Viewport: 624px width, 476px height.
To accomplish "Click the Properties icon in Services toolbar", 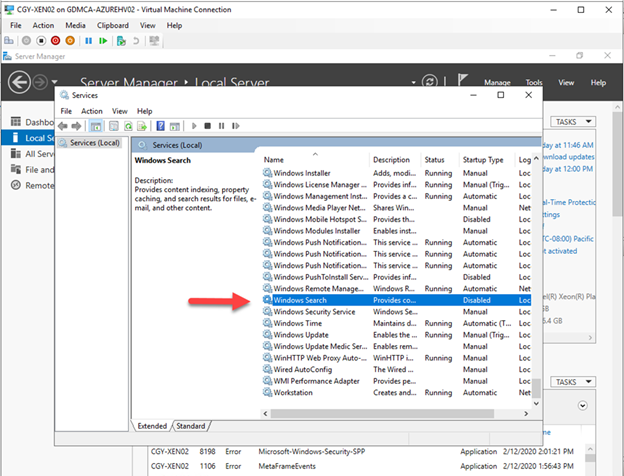I will pyautogui.click(x=114, y=126).
